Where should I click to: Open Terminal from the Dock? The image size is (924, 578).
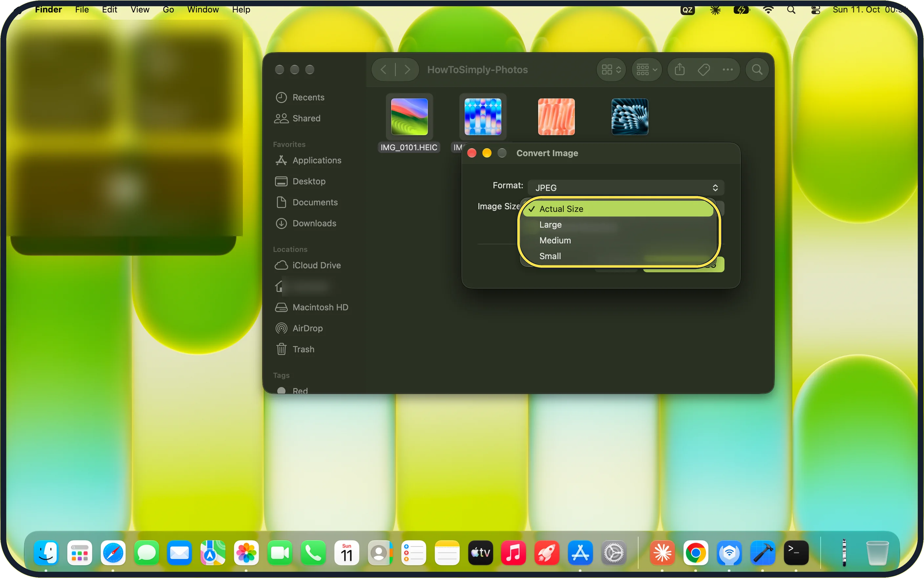tap(796, 552)
